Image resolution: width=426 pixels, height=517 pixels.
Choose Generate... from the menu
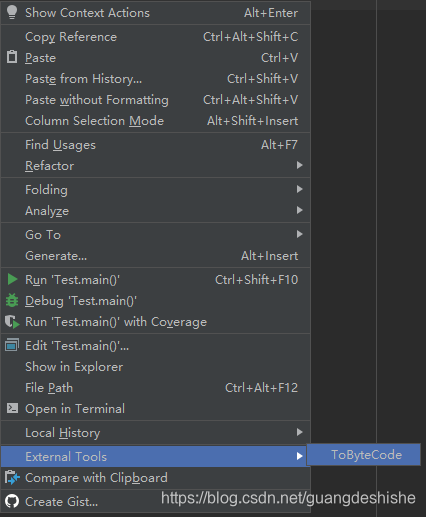coord(156,256)
